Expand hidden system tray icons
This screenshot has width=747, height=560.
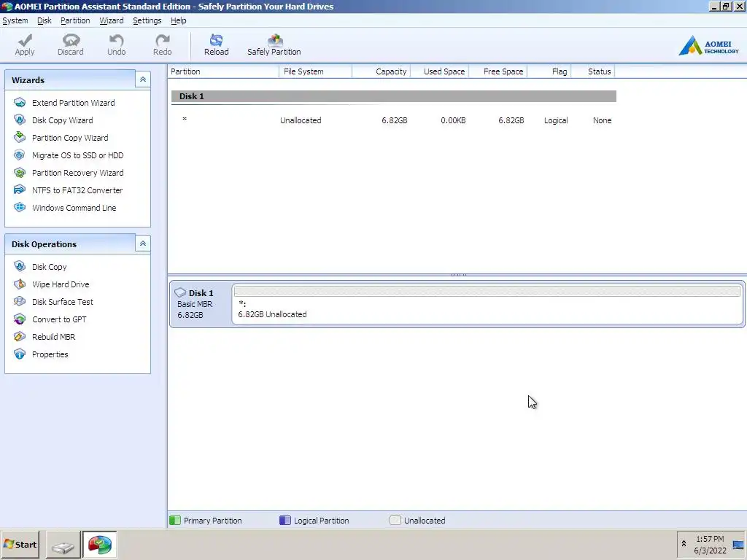tap(684, 544)
